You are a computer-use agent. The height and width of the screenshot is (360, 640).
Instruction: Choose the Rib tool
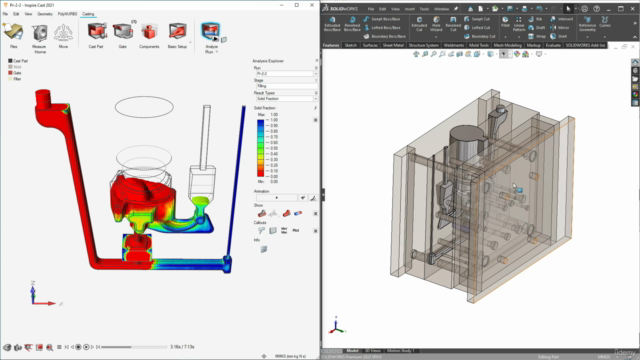point(535,19)
